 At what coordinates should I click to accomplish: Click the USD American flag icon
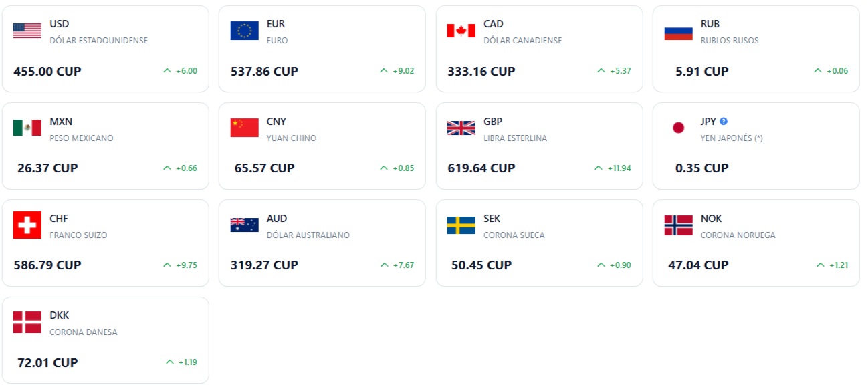coord(27,29)
